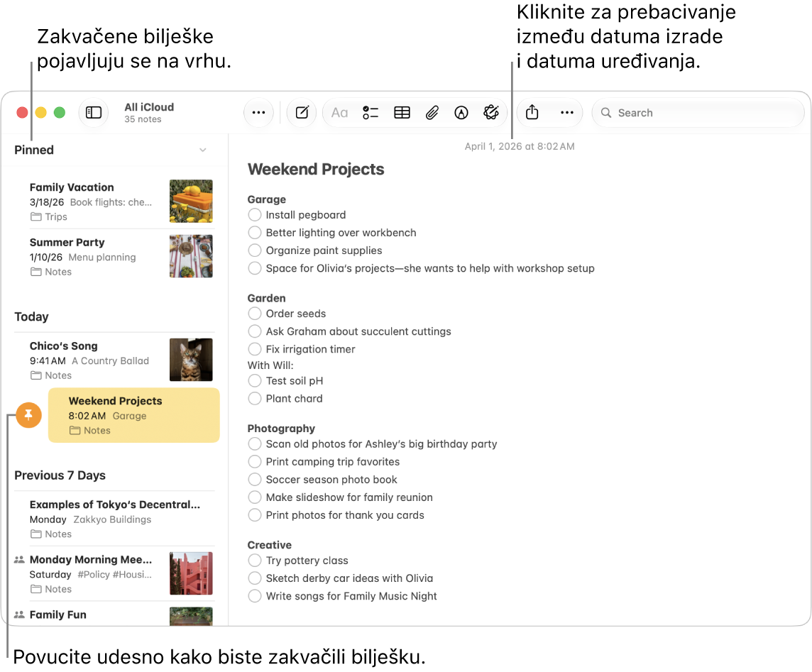Select the Chico's Song note
The image size is (812, 672).
tap(114, 360)
